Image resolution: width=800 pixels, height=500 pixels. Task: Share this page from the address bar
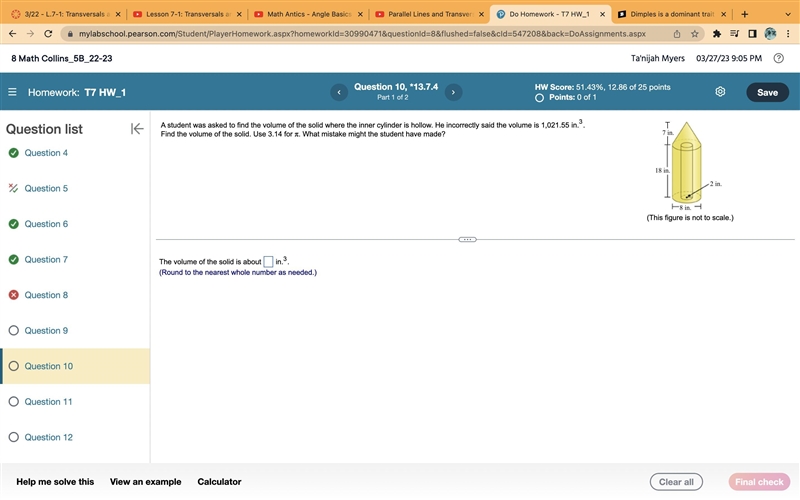tap(677, 34)
